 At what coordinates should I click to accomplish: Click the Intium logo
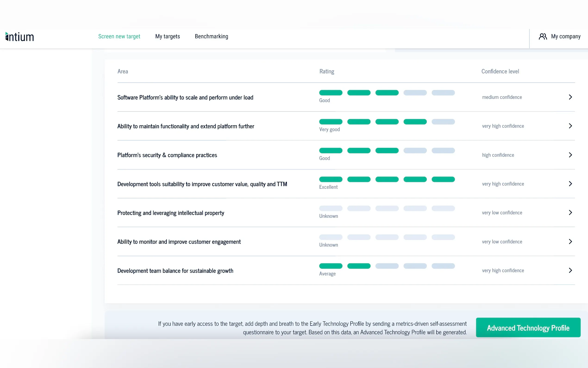tap(20, 37)
